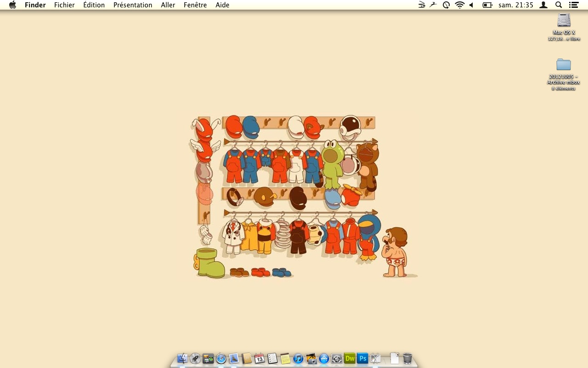The image size is (588, 368).
Task: Open yellow Notes icon in Dock
Action: click(286, 358)
